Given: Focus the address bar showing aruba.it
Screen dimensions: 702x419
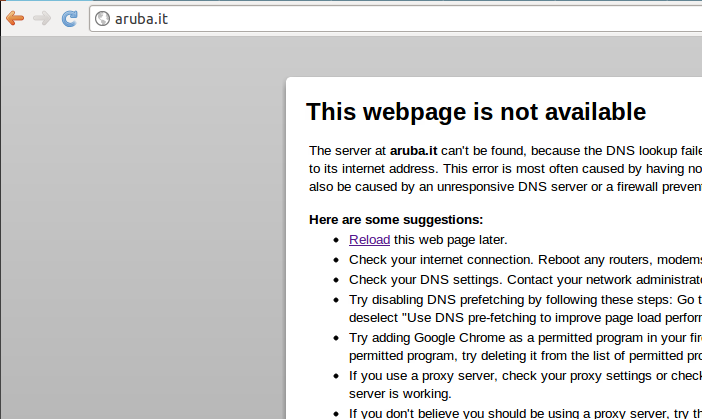Looking at the screenshot, I should pos(396,19).
